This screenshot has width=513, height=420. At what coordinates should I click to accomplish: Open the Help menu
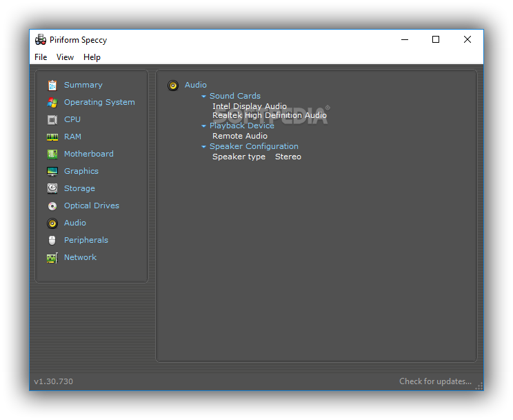tap(92, 57)
